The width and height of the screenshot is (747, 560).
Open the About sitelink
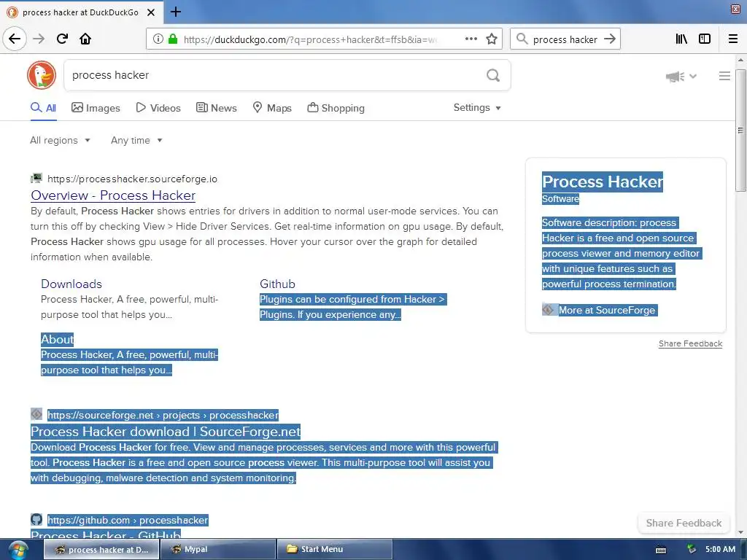(x=57, y=339)
